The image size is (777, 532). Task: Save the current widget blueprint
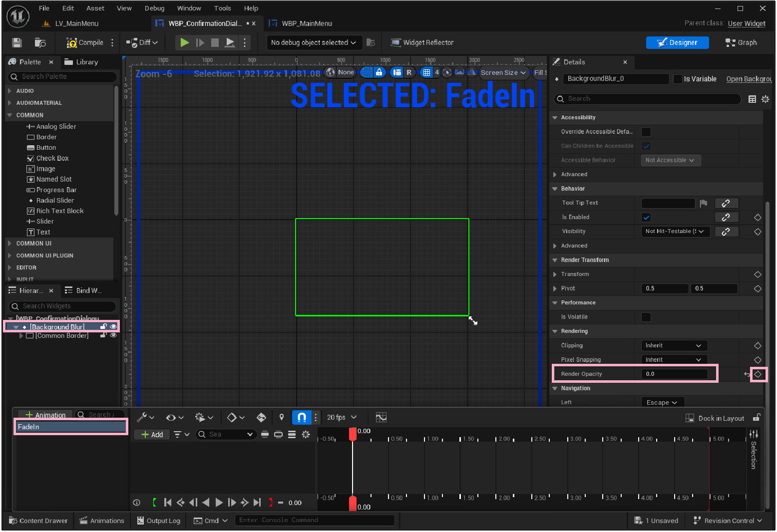tap(17, 43)
